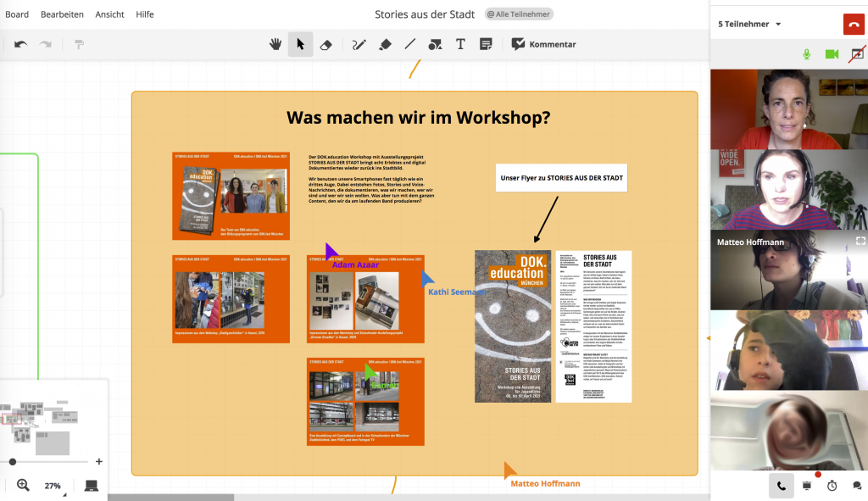The width and height of the screenshot is (868, 501).
Task: Click the minimap overview thumbnail
Action: coord(41,424)
